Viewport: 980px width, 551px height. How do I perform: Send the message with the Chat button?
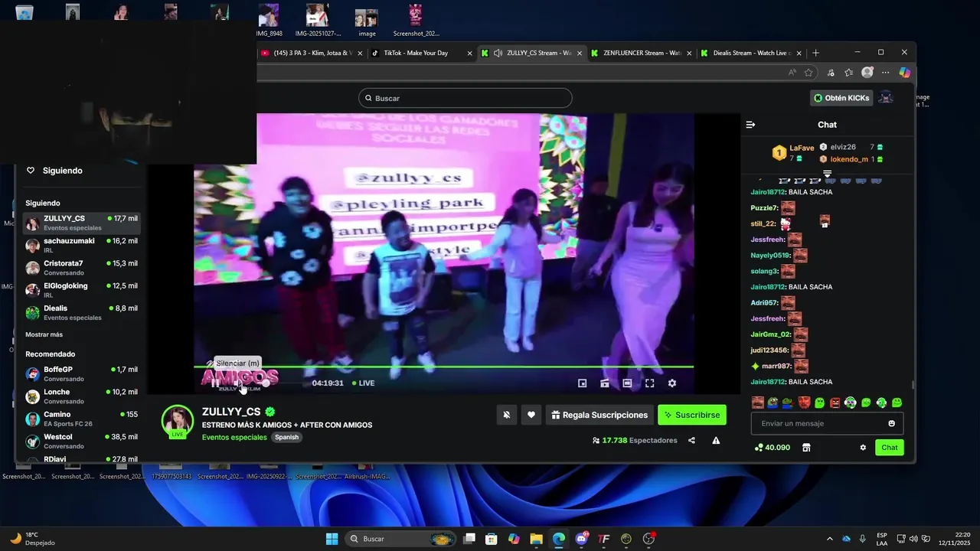click(890, 448)
